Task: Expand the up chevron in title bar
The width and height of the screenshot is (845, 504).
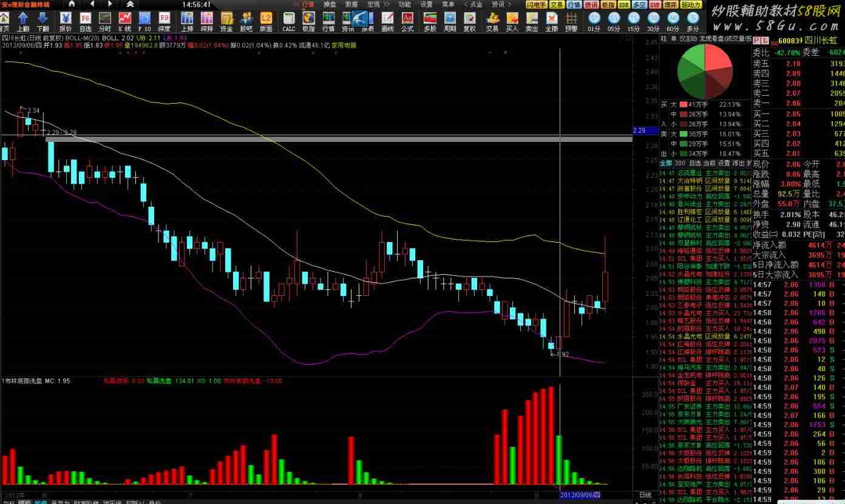Action: click(x=130, y=4)
